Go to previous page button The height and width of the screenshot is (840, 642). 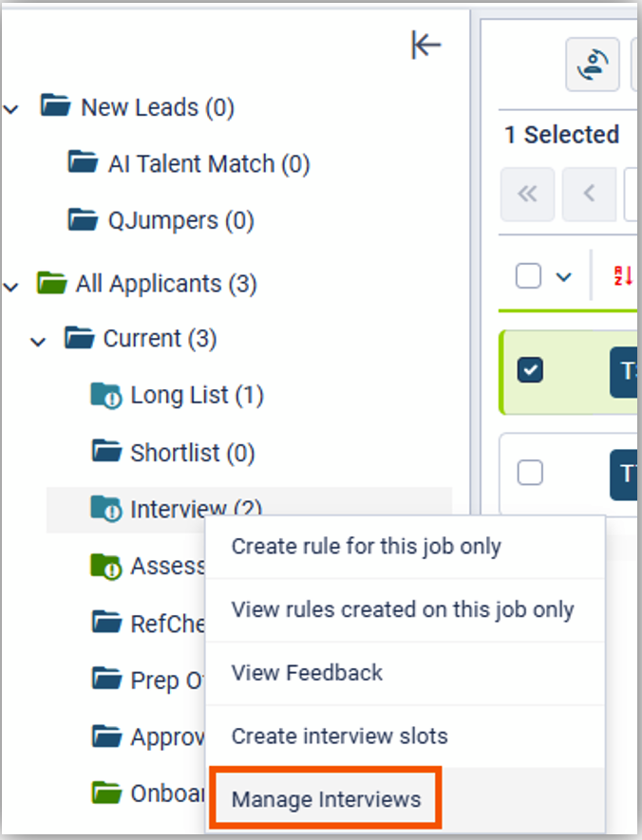(589, 194)
